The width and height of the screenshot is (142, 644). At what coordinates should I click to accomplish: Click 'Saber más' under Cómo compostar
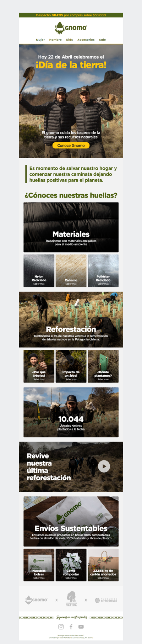pyautogui.click(x=71, y=578)
